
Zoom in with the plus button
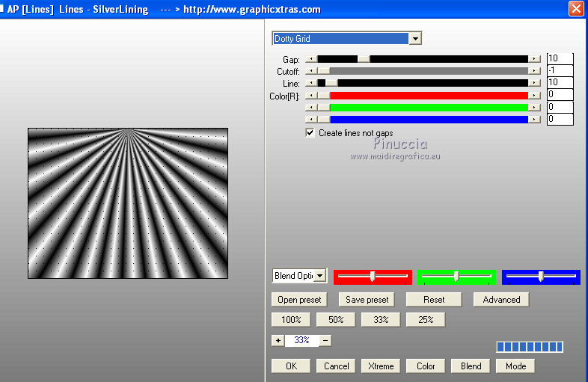[278, 340]
